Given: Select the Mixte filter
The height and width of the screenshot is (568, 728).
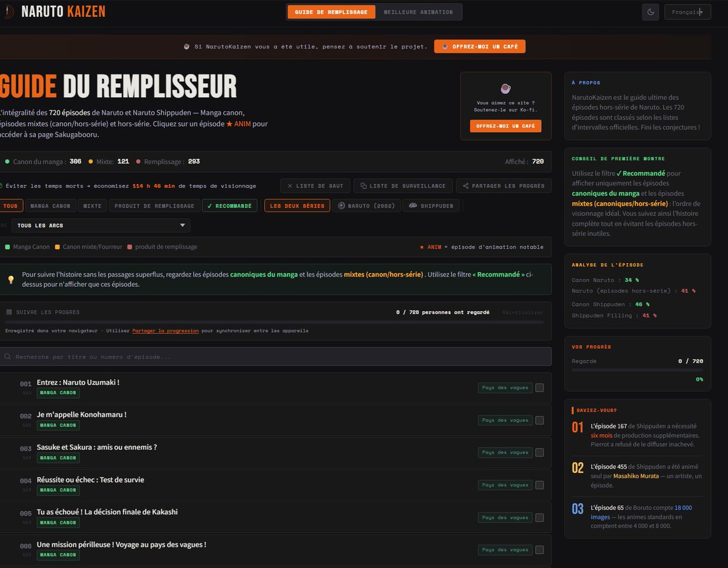Looking at the screenshot, I should pyautogui.click(x=92, y=205).
